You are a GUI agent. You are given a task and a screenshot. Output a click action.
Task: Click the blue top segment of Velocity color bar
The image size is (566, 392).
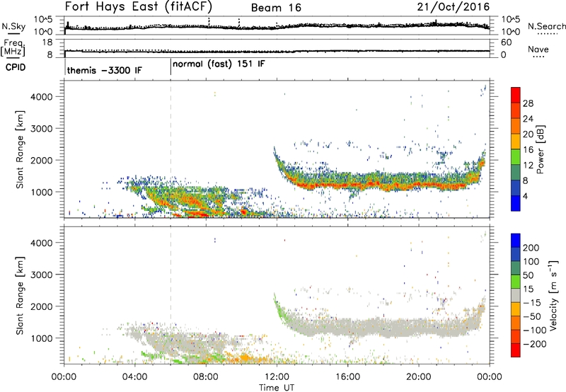click(516, 241)
